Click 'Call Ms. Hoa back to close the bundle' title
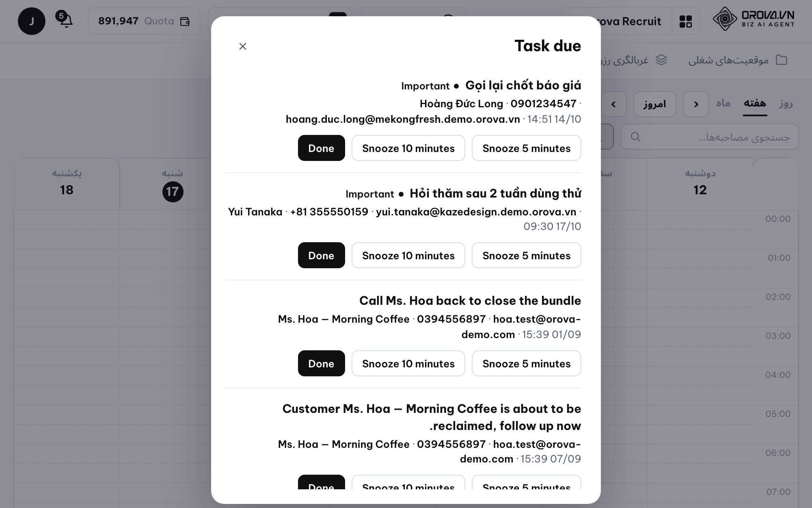This screenshot has height=508, width=812. coord(470,300)
